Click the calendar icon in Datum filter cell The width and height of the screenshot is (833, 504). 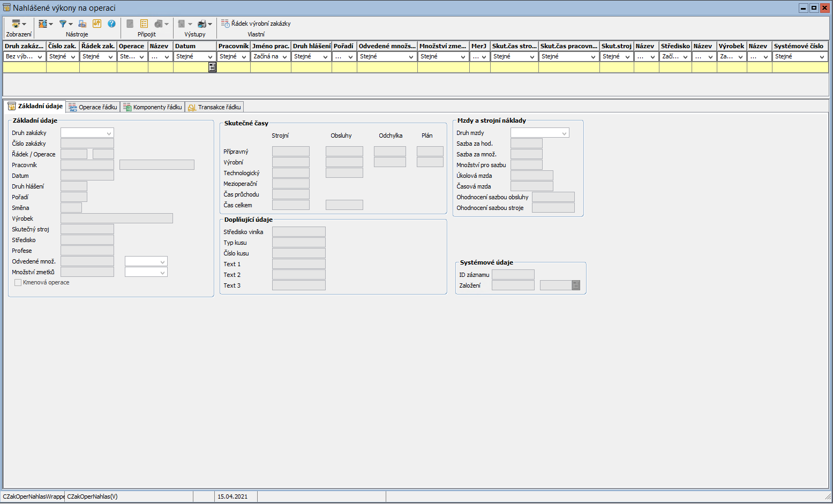coord(212,67)
